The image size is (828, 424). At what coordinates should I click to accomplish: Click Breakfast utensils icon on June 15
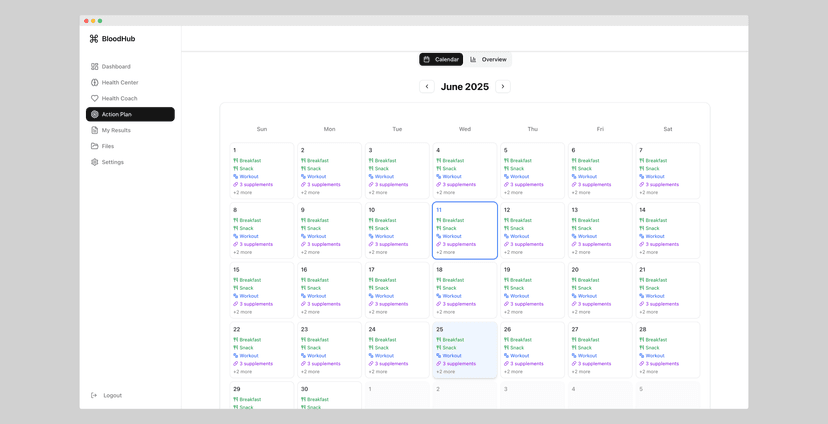click(236, 280)
